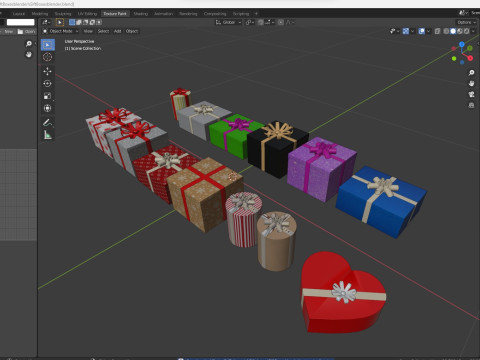
Task: Switch to the Sculpting workspace tab
Action: pos(63,14)
